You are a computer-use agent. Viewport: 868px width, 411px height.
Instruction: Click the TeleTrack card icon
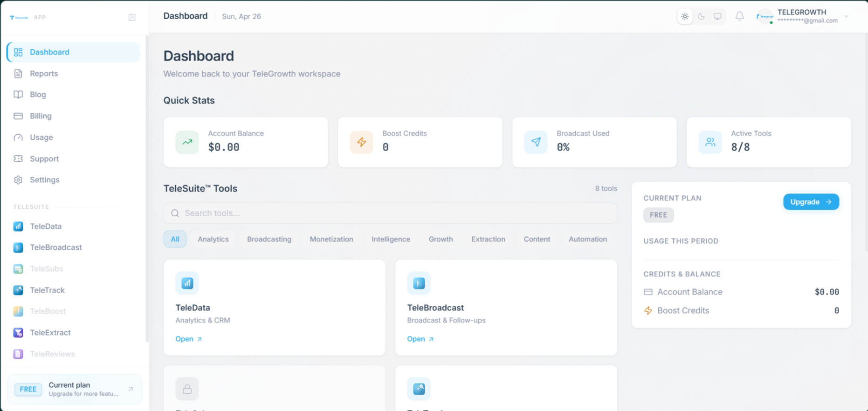click(x=419, y=389)
